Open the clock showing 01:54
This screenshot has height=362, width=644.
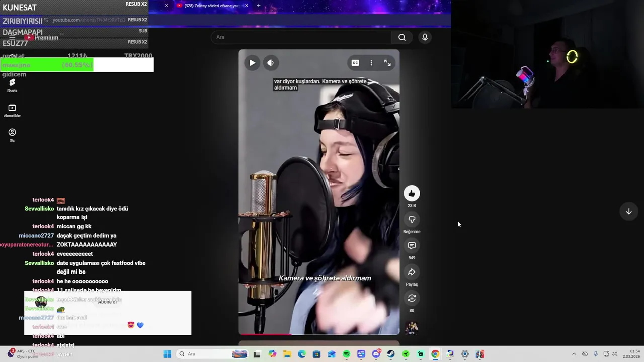631,354
